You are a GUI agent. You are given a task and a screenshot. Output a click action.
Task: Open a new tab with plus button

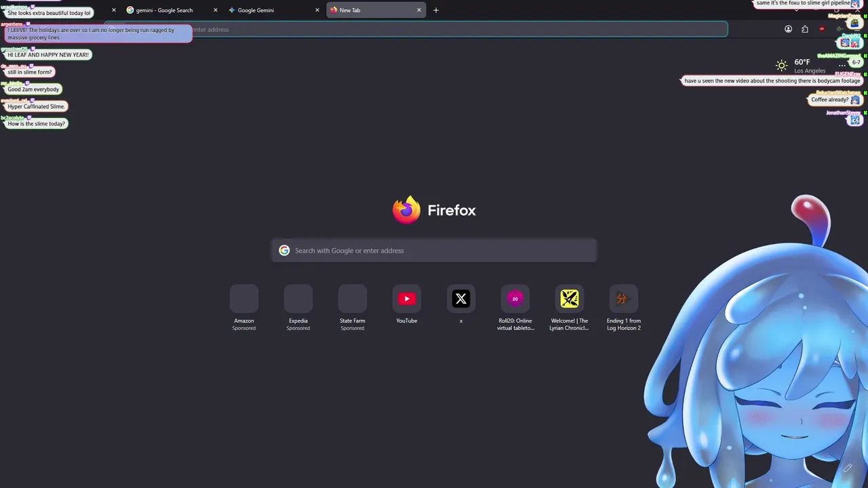click(x=436, y=10)
